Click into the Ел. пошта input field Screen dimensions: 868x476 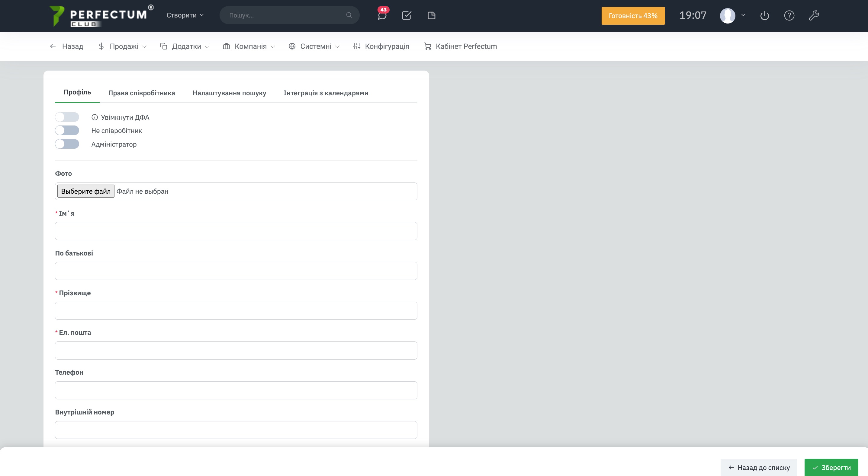pyautogui.click(x=236, y=351)
